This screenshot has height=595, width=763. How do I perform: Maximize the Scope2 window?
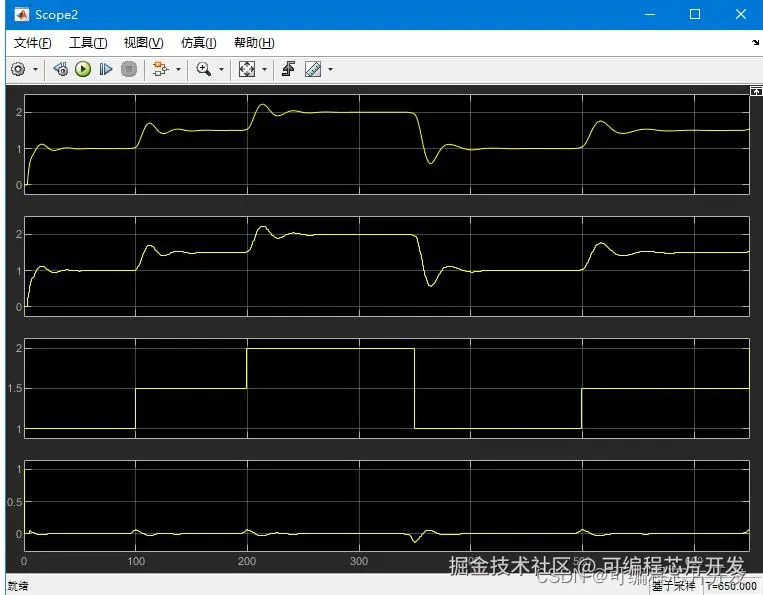click(x=695, y=15)
